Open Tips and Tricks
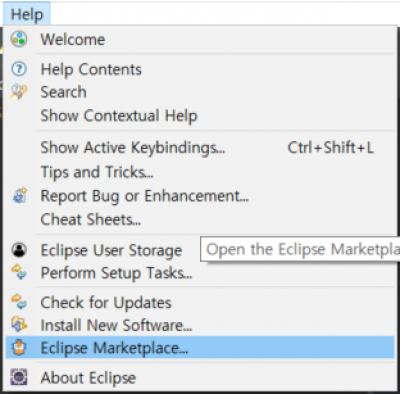This screenshot has height=394, width=400. pos(200,172)
